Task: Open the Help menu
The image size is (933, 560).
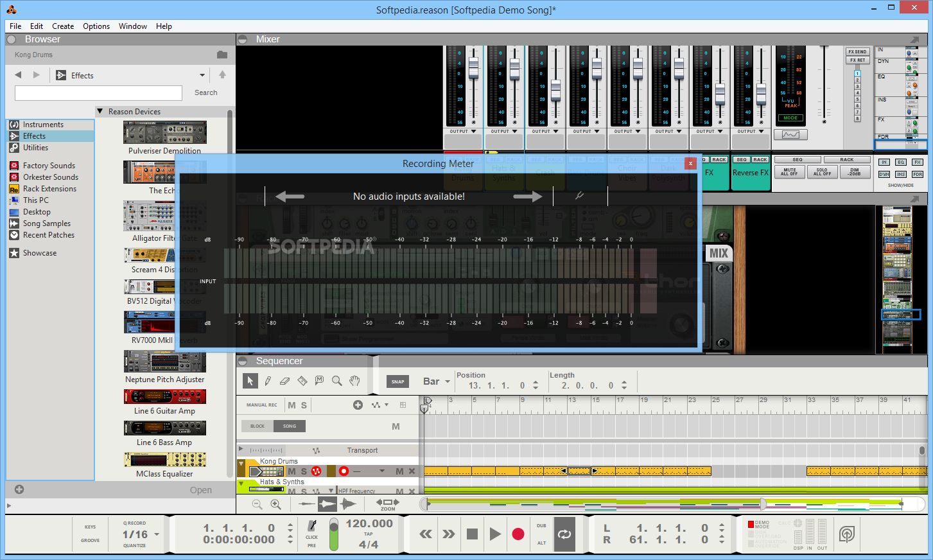Action: pos(164,26)
